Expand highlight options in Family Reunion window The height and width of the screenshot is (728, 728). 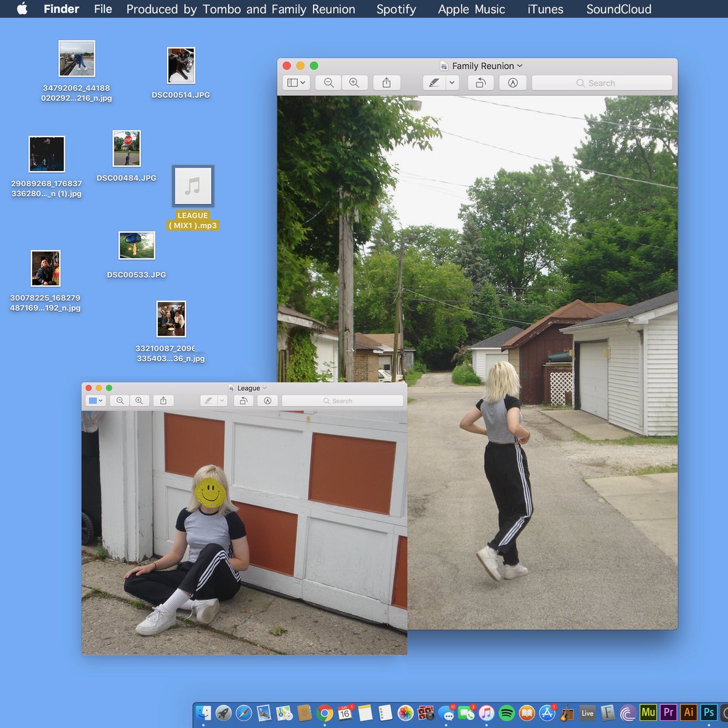click(453, 83)
